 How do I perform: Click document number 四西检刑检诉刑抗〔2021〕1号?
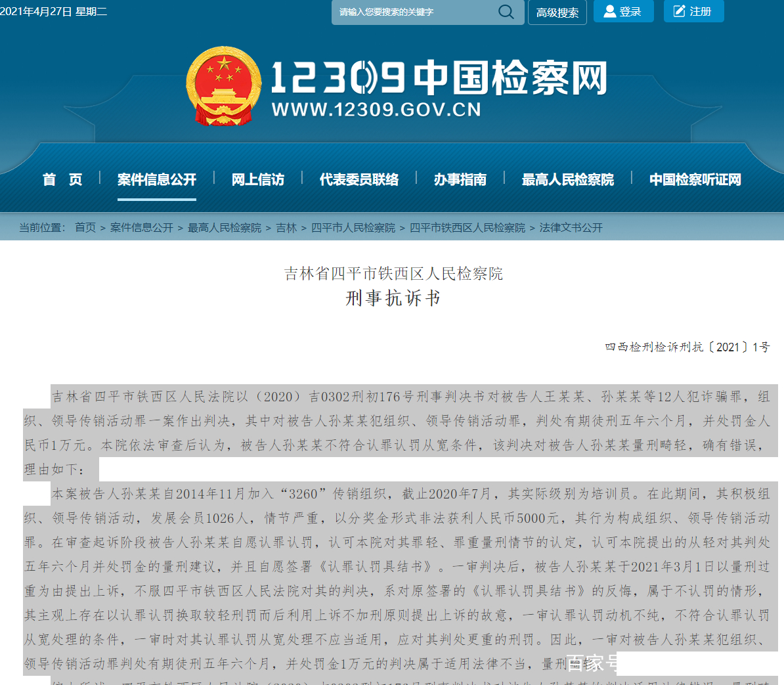[687, 347]
